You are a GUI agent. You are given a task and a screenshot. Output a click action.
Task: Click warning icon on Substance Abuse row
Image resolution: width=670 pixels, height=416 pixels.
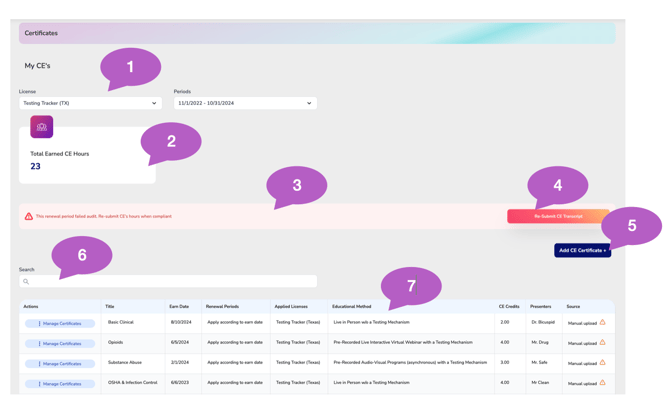tap(602, 363)
